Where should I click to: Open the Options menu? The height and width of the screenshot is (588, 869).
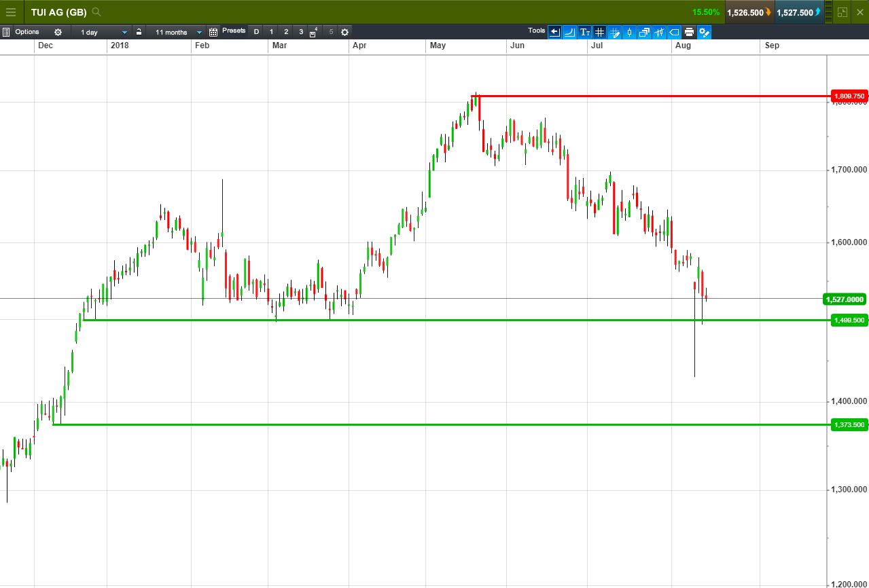pos(27,32)
